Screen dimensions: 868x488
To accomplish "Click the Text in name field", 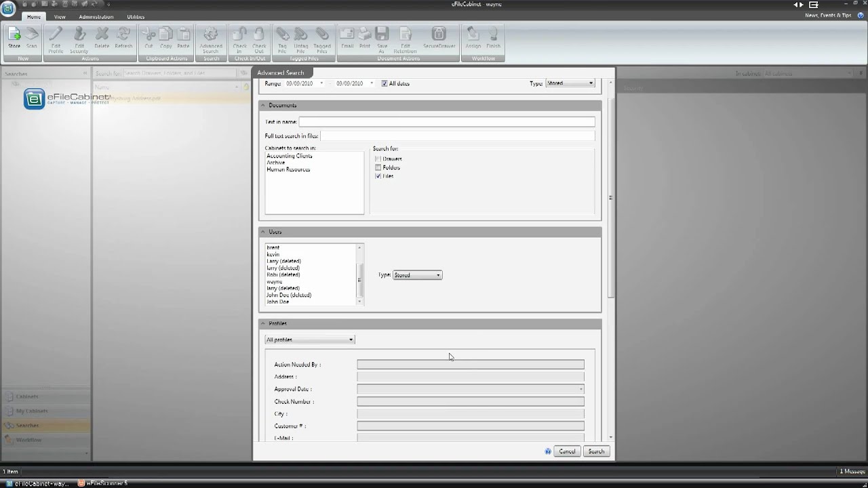I will coord(447,121).
